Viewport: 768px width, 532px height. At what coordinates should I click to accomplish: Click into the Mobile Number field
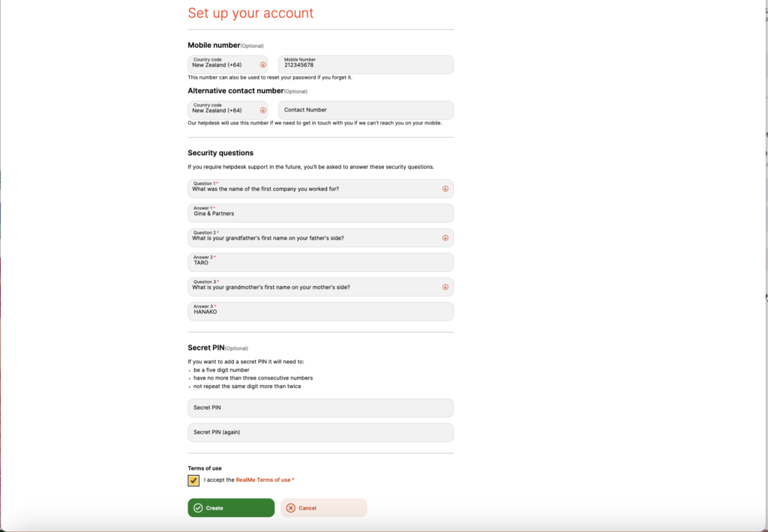pos(365,65)
